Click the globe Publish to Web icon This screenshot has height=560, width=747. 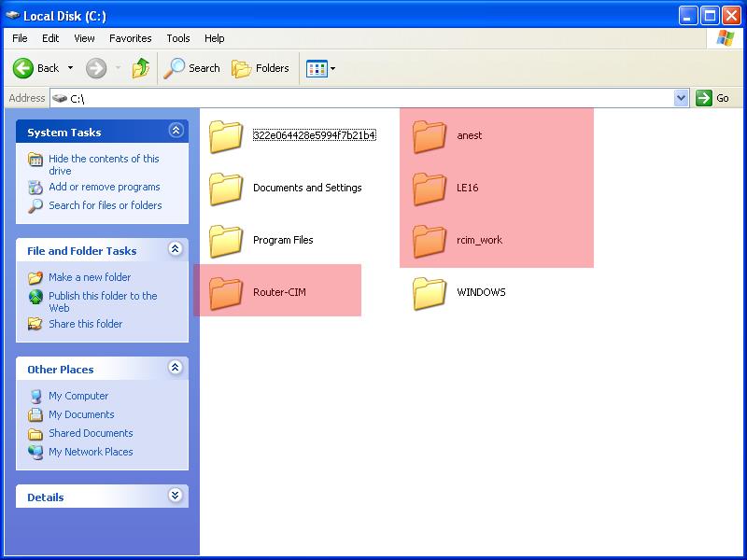[x=35, y=296]
